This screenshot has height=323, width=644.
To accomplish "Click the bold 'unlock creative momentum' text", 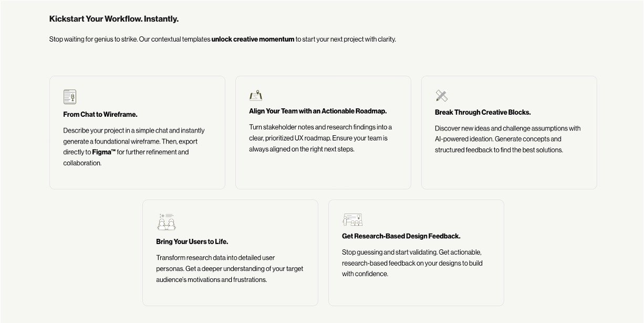I will coord(253,39).
